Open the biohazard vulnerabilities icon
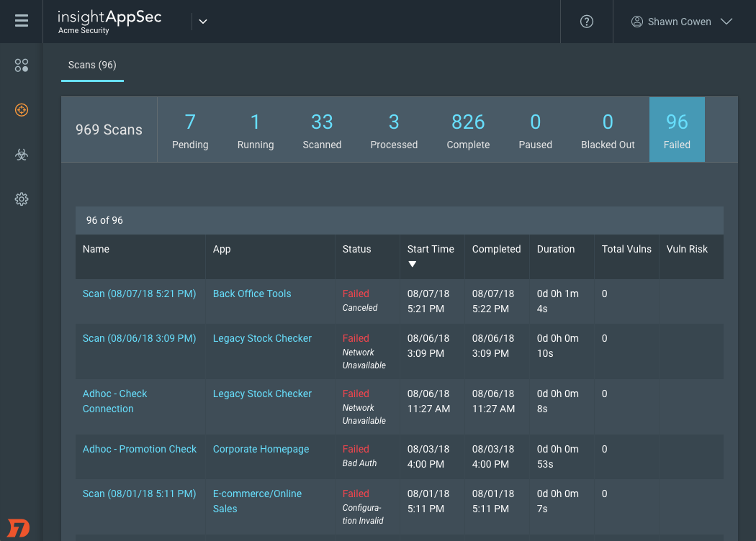Image resolution: width=756 pixels, height=541 pixels. 22,155
